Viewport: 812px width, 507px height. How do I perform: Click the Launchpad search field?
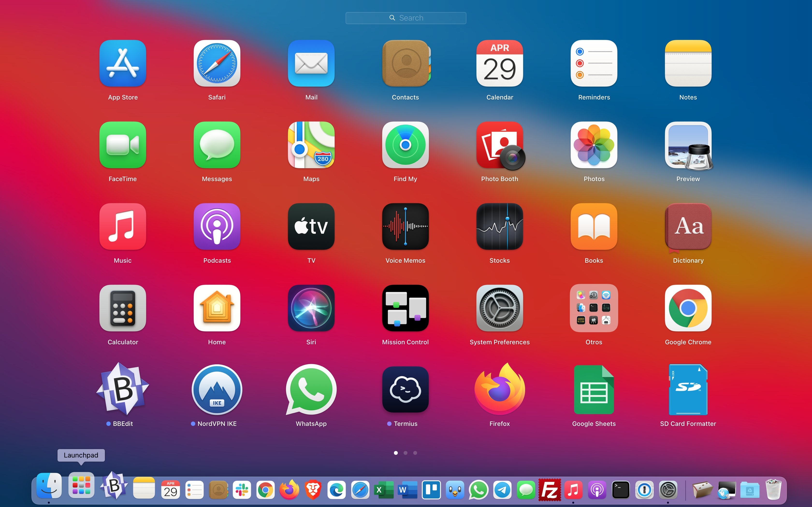pyautogui.click(x=406, y=18)
